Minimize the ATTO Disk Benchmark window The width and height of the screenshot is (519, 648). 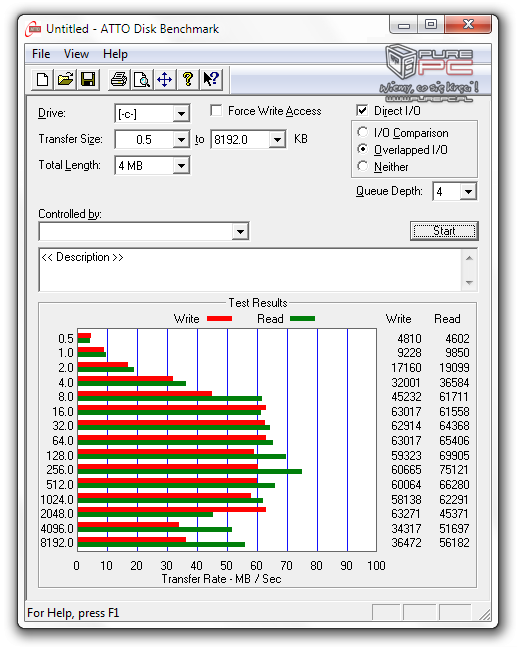pos(404,25)
